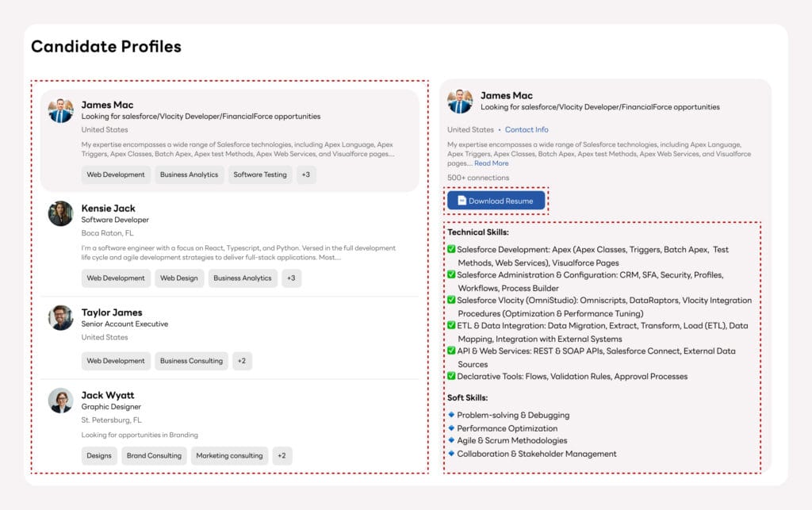Click Read More in profile summary

click(491, 163)
